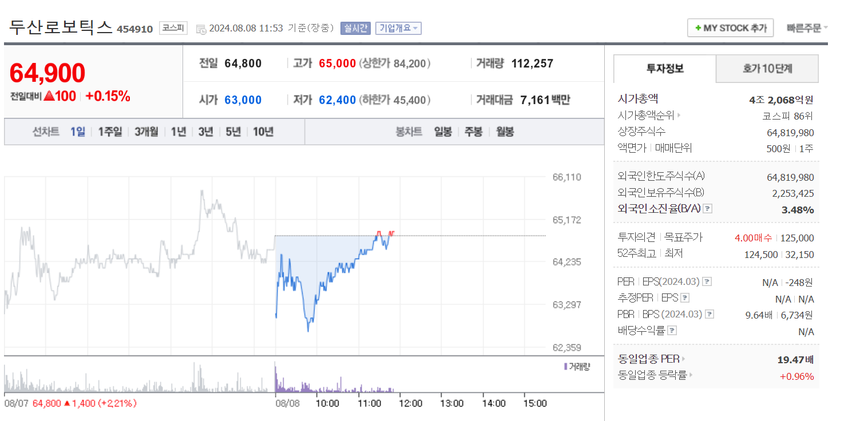
Task: Click the help icon next to 추정PER EPS
Action: pyautogui.click(x=685, y=297)
